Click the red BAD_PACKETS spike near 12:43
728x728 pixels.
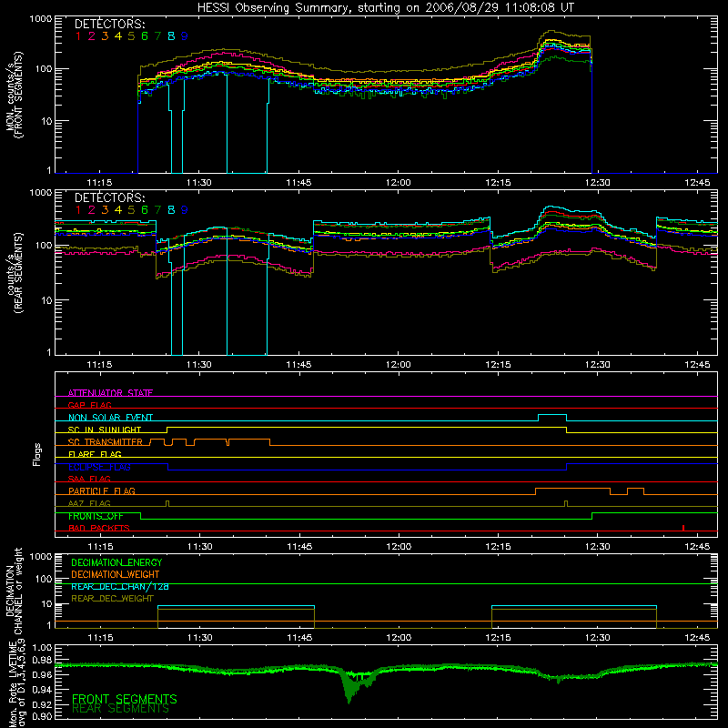point(683,528)
